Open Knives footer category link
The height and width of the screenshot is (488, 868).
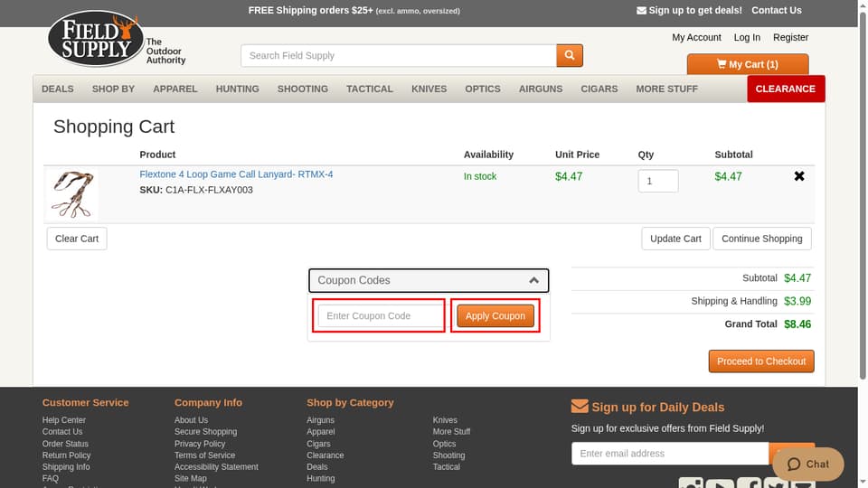coord(445,420)
